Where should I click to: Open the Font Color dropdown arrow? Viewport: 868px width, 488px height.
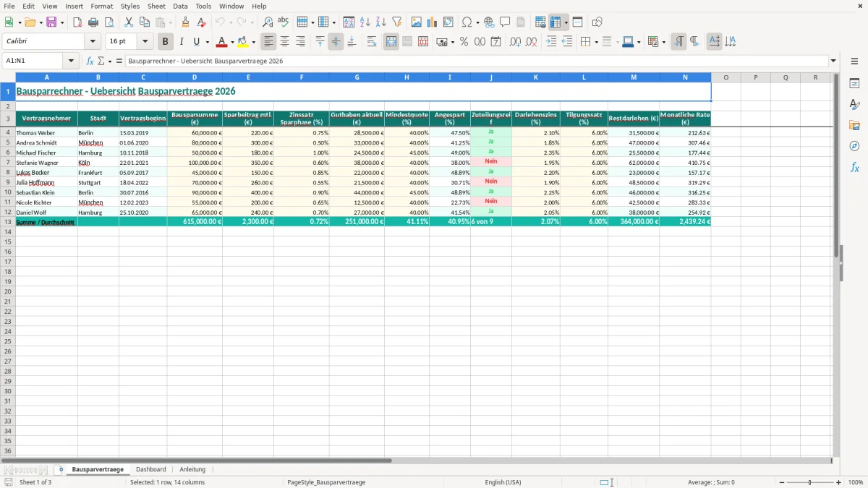click(232, 42)
